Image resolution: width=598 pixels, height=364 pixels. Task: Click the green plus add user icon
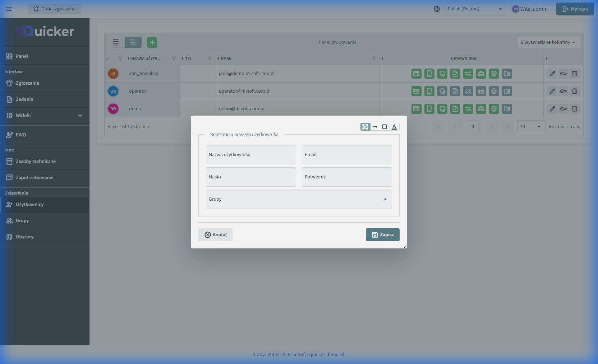(x=152, y=42)
